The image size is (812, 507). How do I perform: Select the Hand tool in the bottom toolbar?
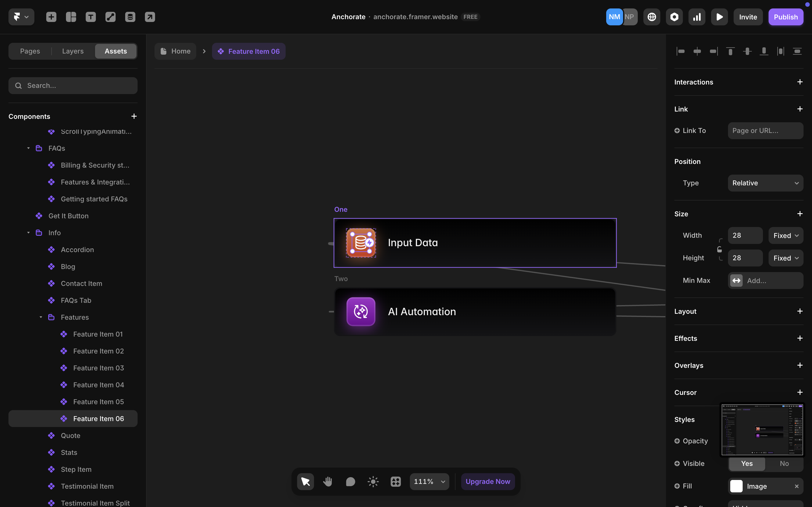pos(328,481)
